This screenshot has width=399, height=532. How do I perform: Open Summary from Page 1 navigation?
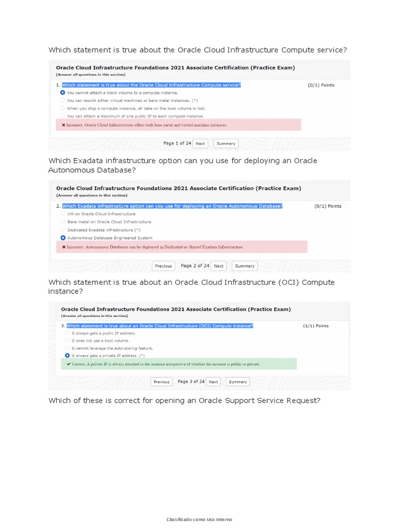pos(226,143)
